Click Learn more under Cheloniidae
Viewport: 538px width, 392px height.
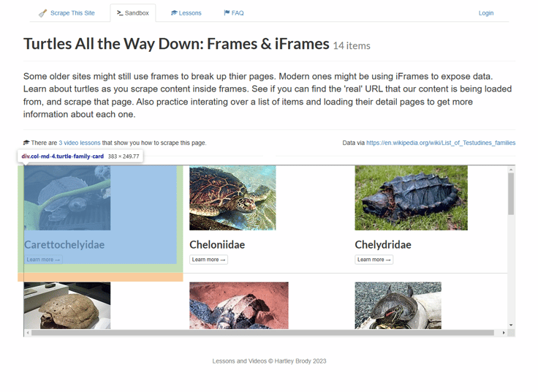(x=208, y=260)
